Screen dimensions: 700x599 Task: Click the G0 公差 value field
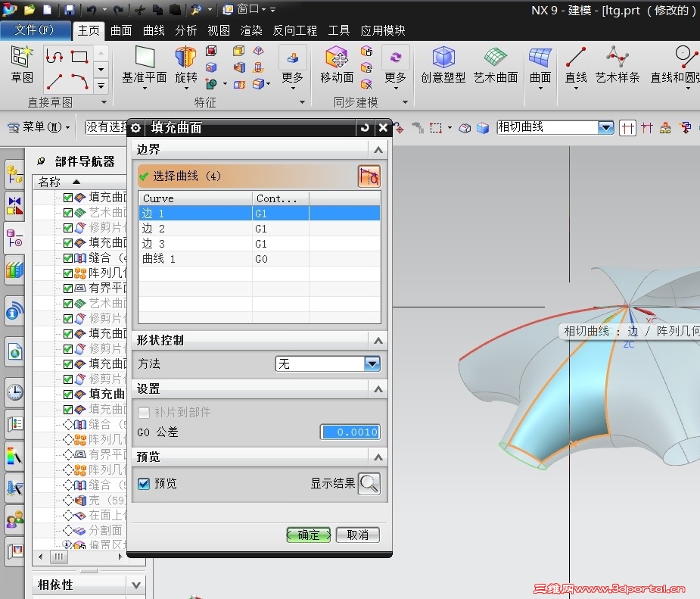click(350, 432)
